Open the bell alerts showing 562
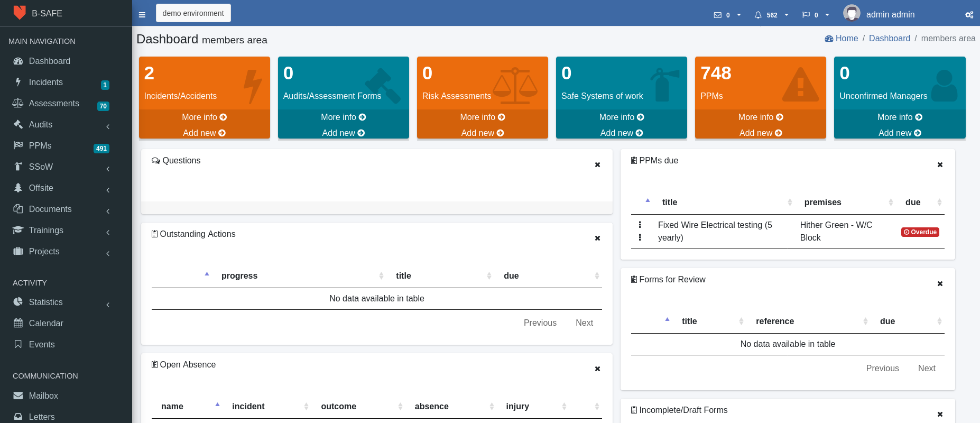 point(758,15)
